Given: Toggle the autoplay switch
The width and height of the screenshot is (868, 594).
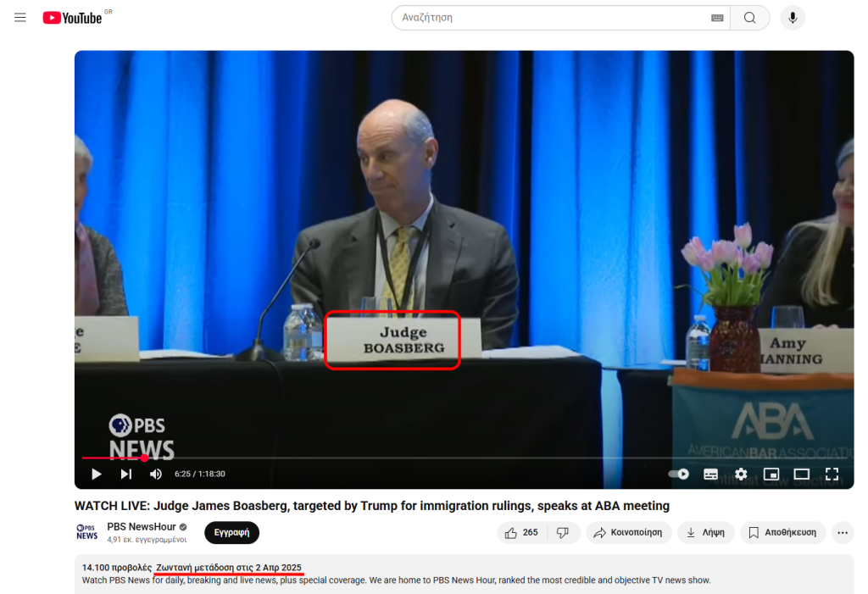Looking at the screenshot, I should tap(679, 474).
